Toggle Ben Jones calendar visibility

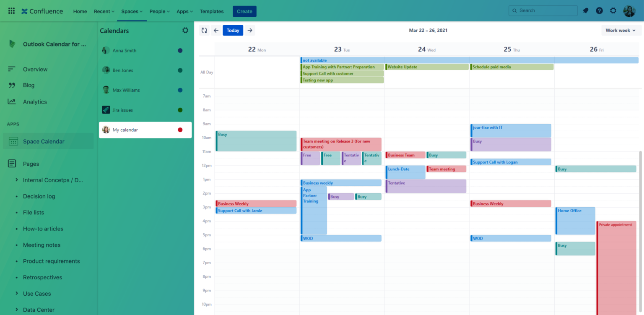180,70
